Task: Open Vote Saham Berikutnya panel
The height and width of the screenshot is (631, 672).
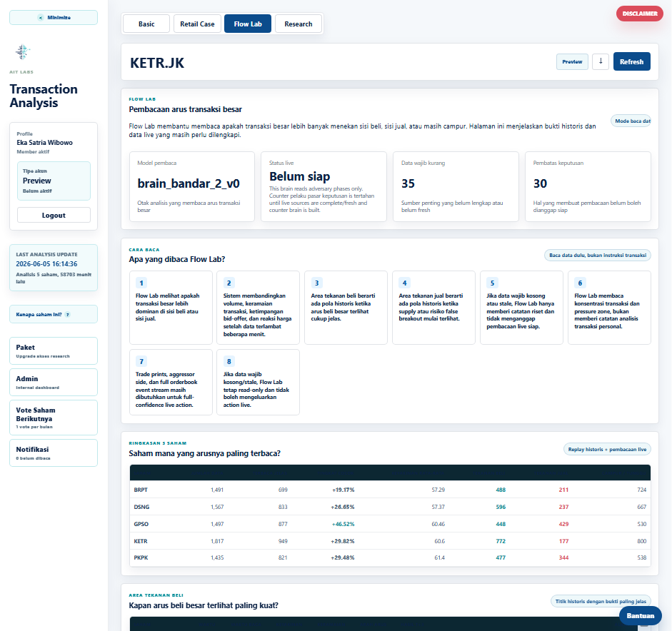Action: [x=54, y=418]
